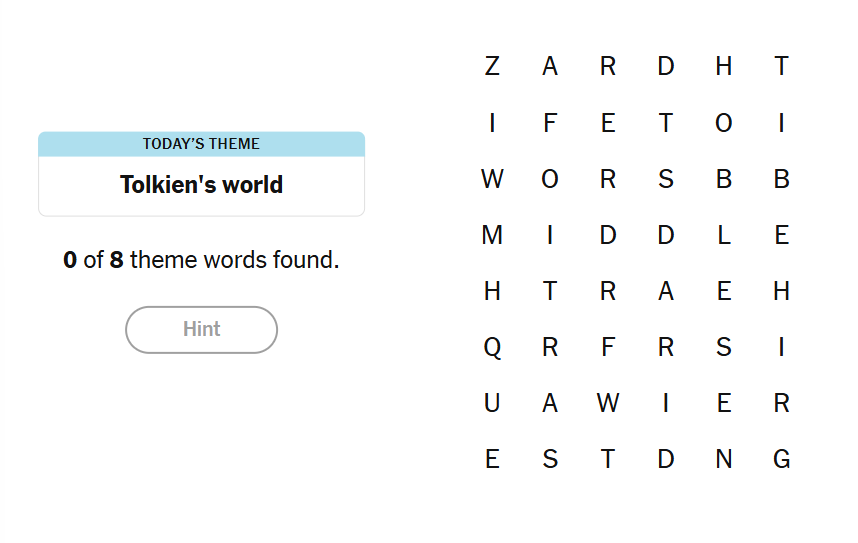Tap the letter L in the grid

point(724,235)
